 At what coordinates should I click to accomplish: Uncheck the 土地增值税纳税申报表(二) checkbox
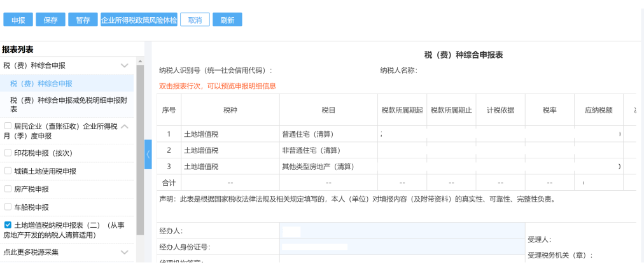point(8,225)
